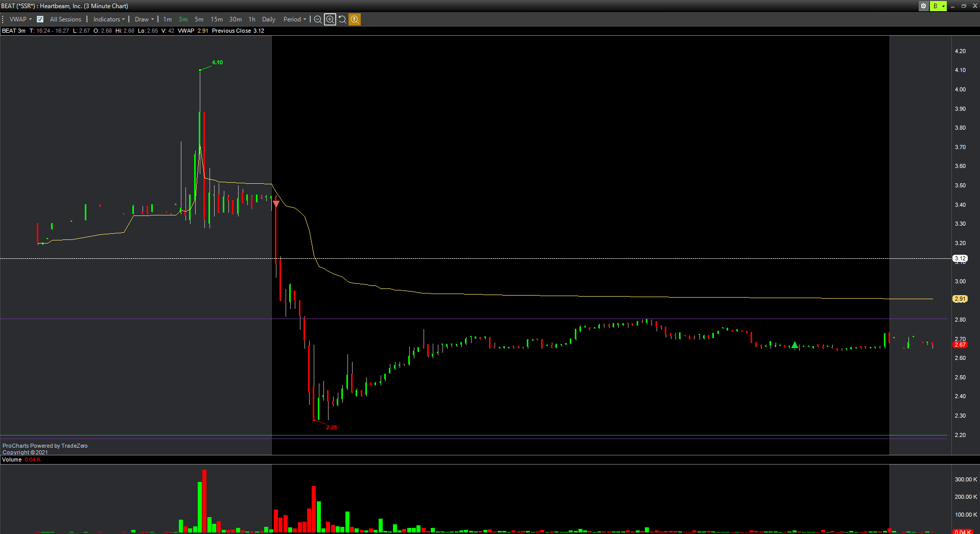Restore down the chart window
980x534 pixels.
coord(964,6)
